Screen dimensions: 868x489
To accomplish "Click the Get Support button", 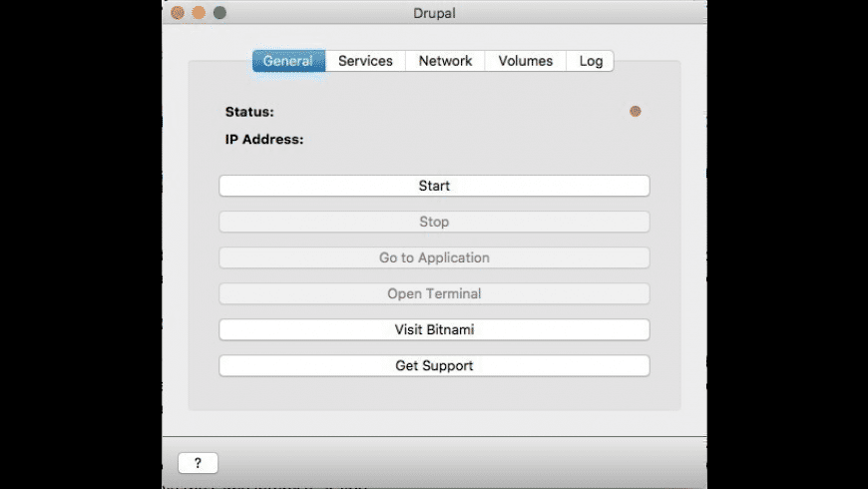I will pyautogui.click(x=434, y=365).
